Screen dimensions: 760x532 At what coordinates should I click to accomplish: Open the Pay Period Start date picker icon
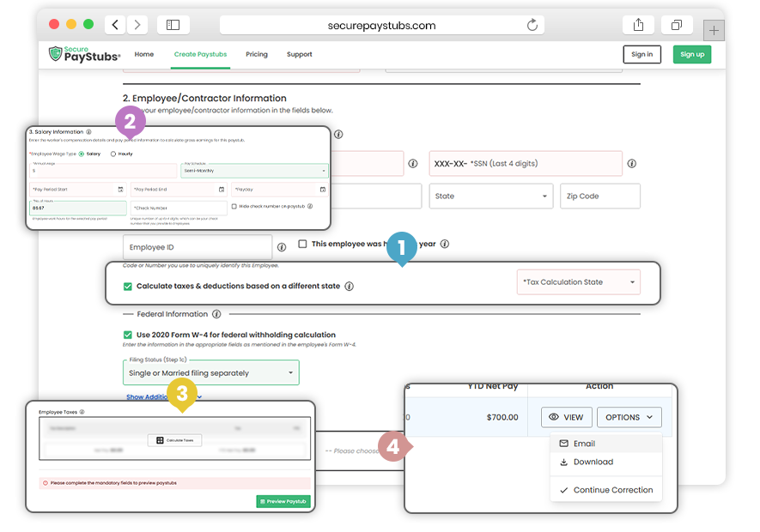coord(119,188)
